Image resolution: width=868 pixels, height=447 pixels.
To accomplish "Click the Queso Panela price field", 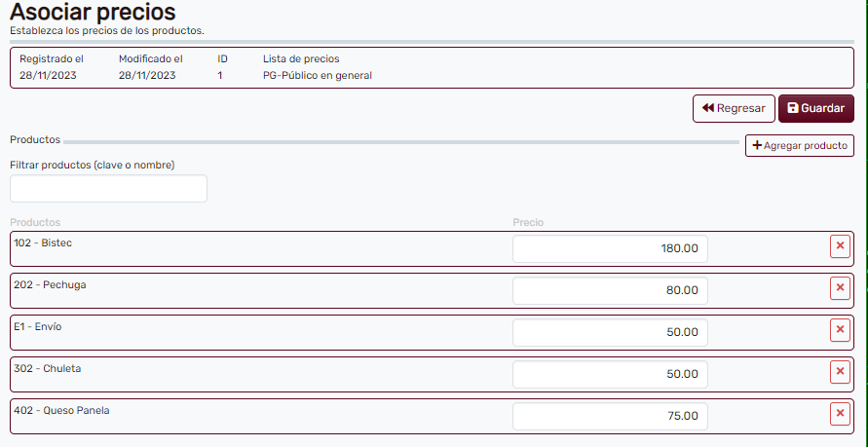I will pos(610,416).
